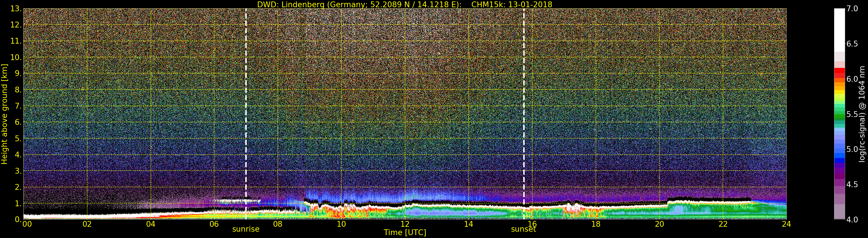Viewport: 868px width, 238px height.
Task: Click the x-axis tick label '00'
Action: point(27,224)
